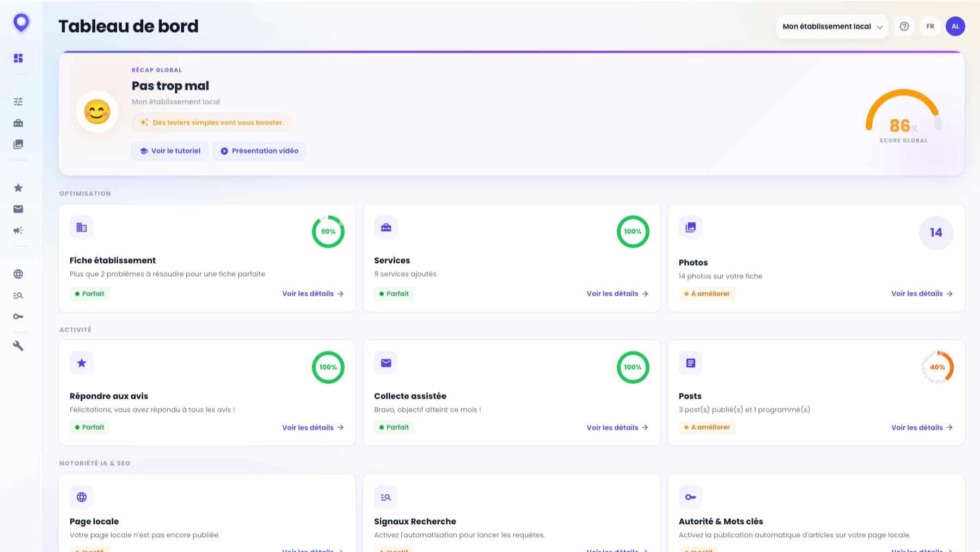Open the photos gallery icon in sidebar
This screenshot has width=980, height=552.
[18, 144]
